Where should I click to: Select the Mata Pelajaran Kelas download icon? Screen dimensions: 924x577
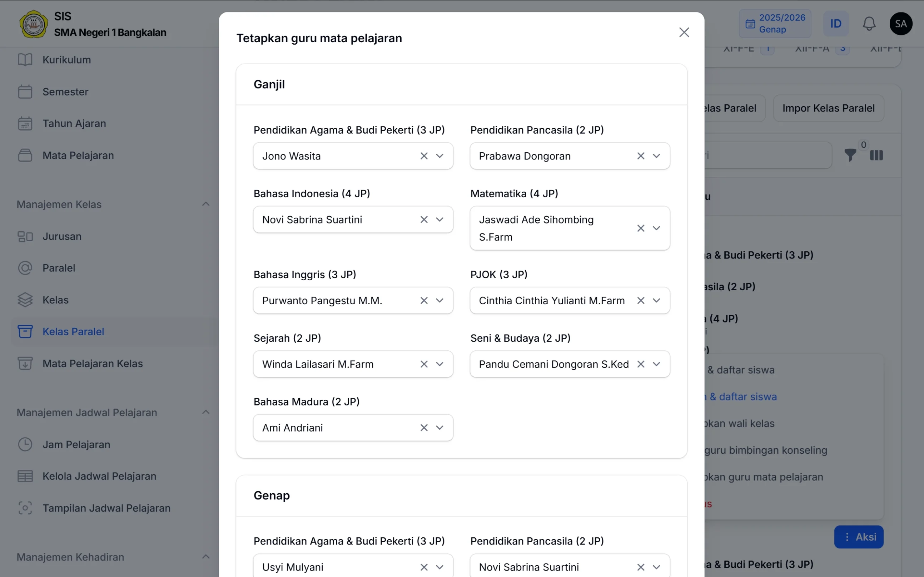(25, 363)
